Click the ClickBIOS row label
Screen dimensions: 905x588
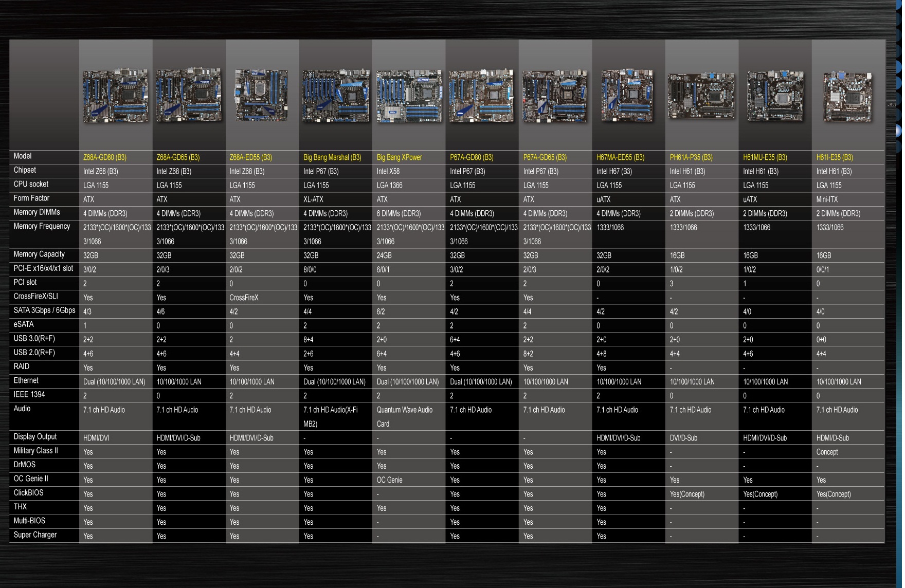point(28,492)
